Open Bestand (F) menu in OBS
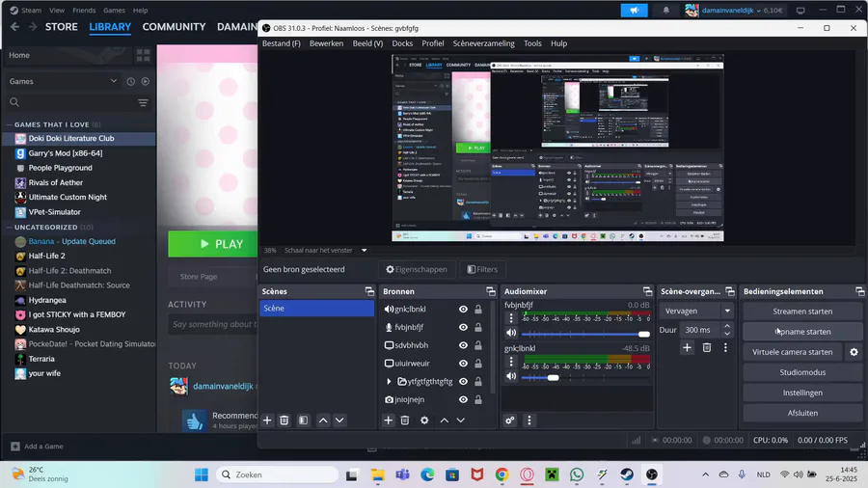 coord(282,43)
